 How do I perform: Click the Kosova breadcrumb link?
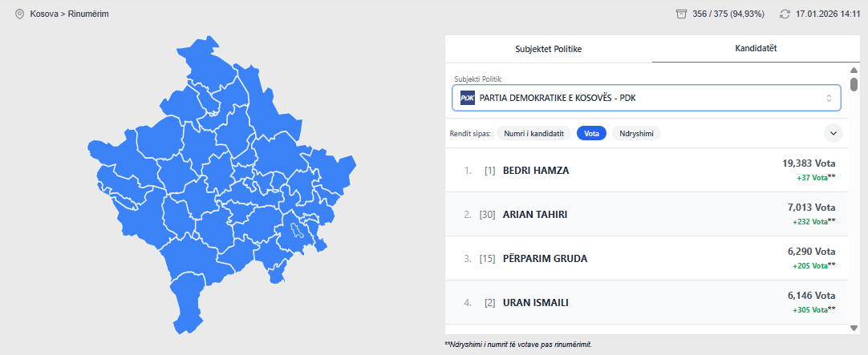[43, 14]
